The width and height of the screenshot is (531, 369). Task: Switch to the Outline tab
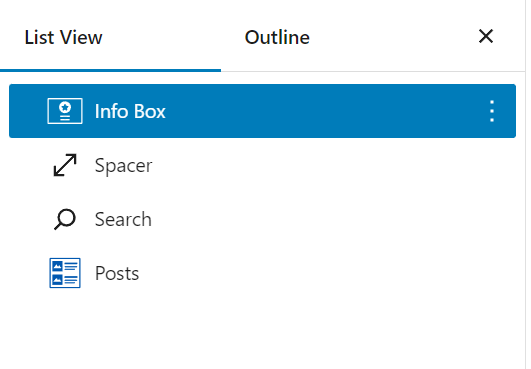coord(277,37)
